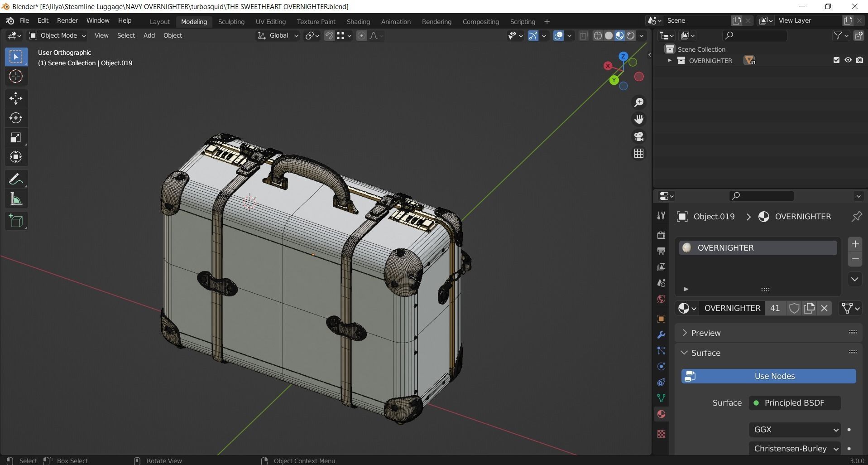Image resolution: width=868 pixels, height=465 pixels.
Task: Open the viewport Add menu
Action: (x=149, y=35)
